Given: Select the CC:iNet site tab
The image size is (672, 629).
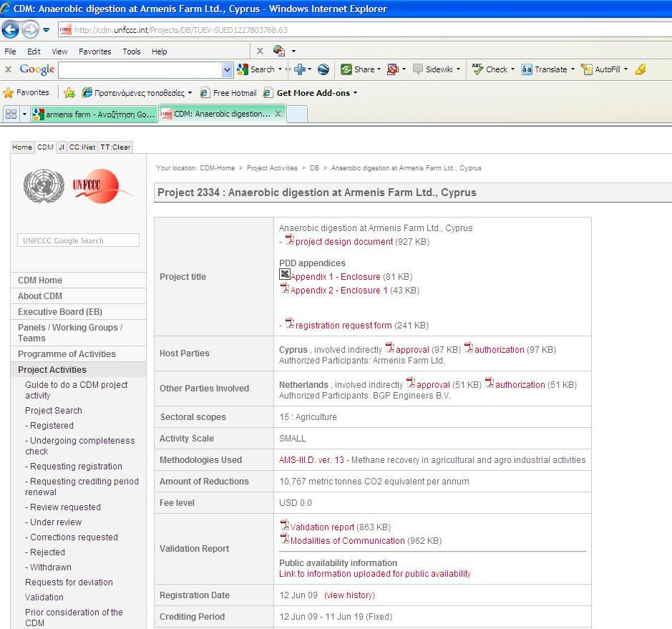Looking at the screenshot, I should [x=82, y=147].
